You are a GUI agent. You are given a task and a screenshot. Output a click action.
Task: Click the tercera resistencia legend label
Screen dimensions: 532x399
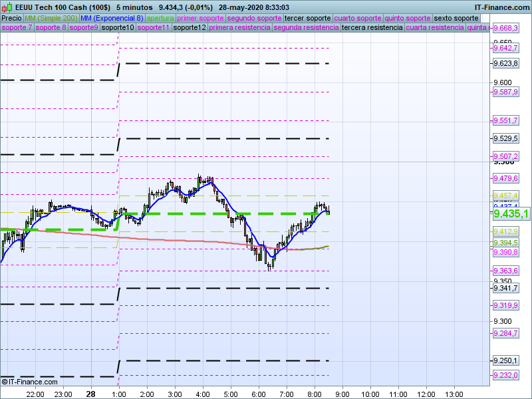pyautogui.click(x=372, y=28)
